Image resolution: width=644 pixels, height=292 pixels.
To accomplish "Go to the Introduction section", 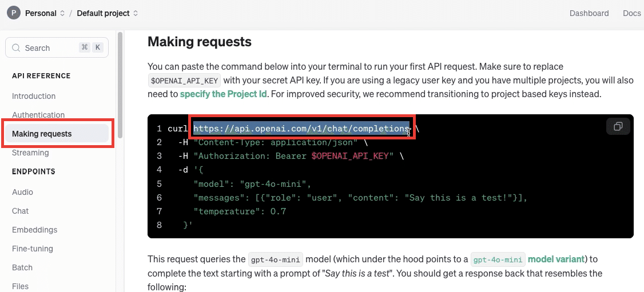I will click(x=34, y=97).
